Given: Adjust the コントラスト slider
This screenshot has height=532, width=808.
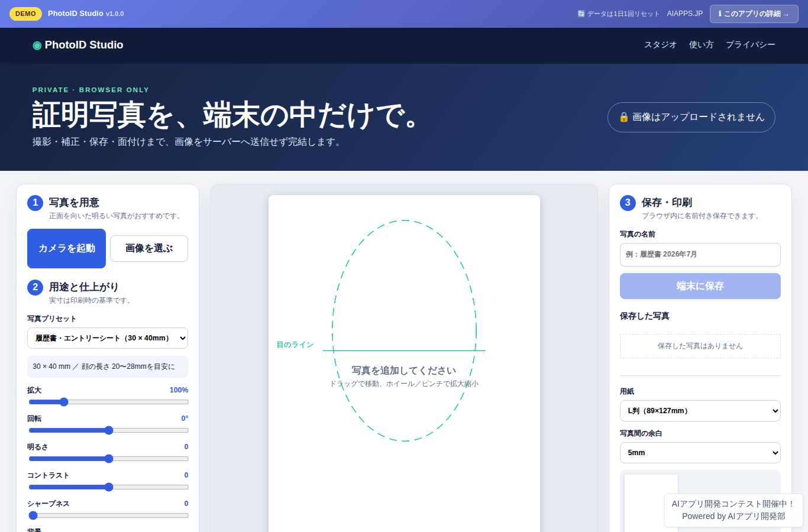Looking at the screenshot, I should click(x=108, y=487).
